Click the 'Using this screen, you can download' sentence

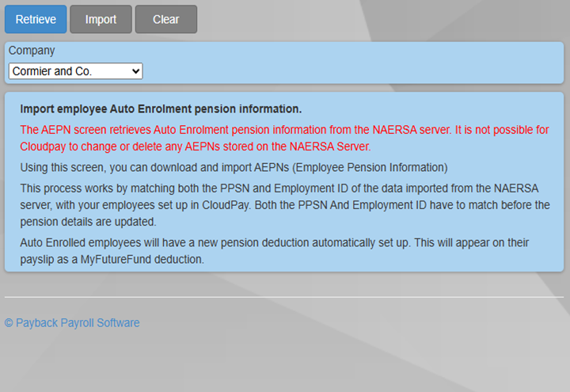pos(234,168)
